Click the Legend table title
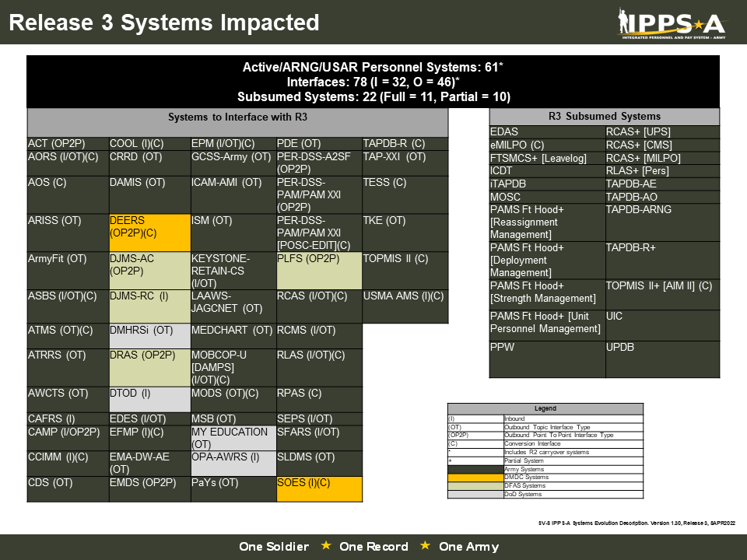The image size is (747, 560). coord(545,408)
